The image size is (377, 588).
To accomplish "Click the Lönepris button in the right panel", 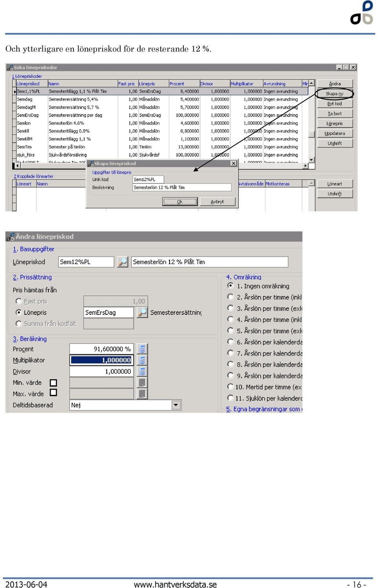I will [x=335, y=123].
